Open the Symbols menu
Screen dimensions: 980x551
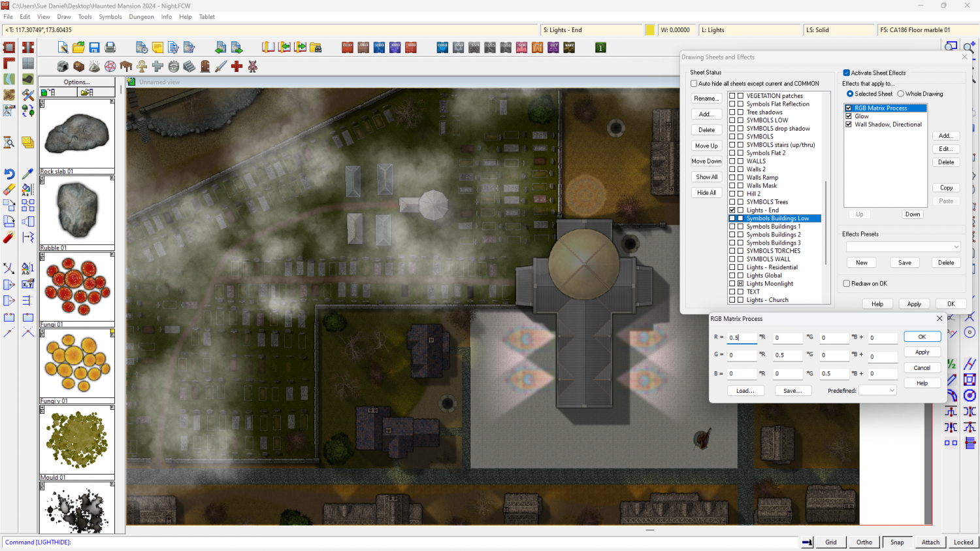pos(110,17)
